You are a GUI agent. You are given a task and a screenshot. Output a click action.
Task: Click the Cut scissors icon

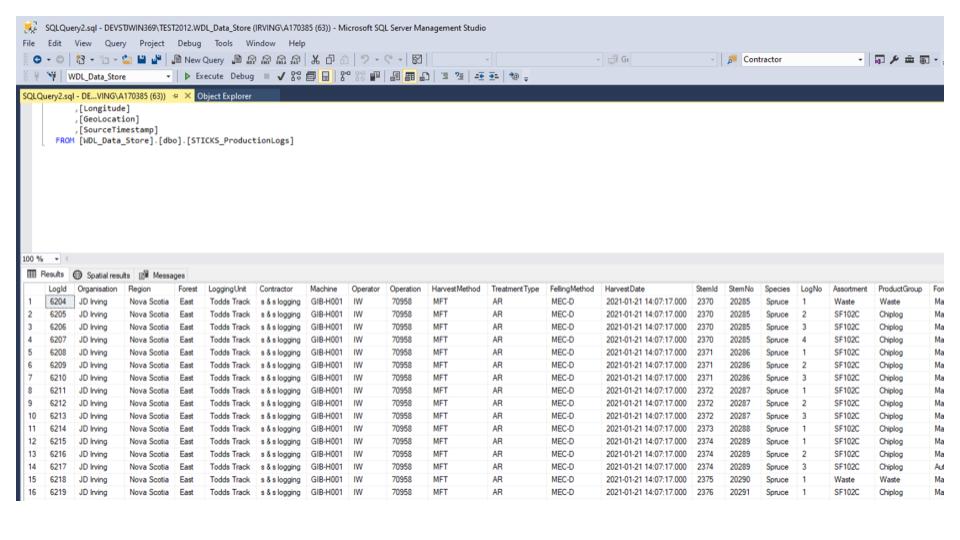coord(315,59)
